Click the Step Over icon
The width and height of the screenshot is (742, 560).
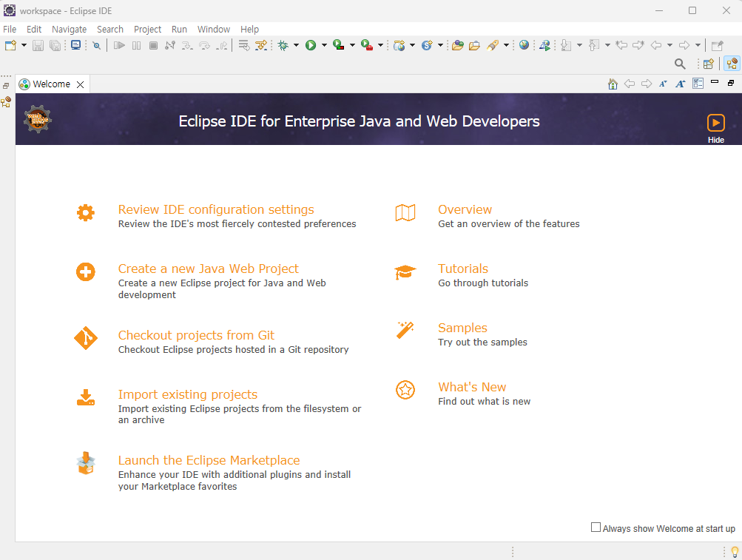point(204,45)
